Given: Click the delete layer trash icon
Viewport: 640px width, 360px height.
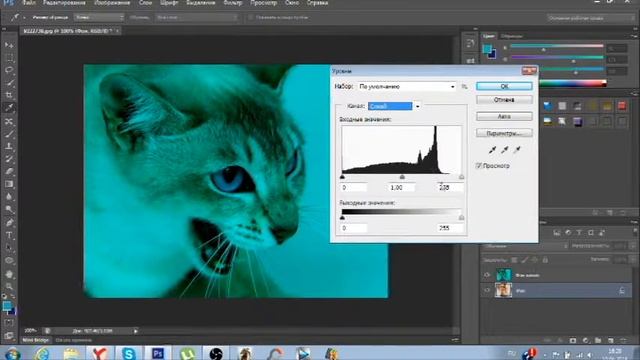Looking at the screenshot, I should pyautogui.click(x=622, y=340).
